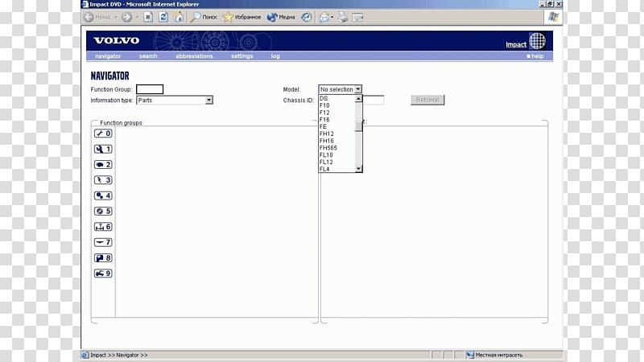The height and width of the screenshot is (362, 644).
Task: Open the settings menu tab
Action: coord(242,56)
